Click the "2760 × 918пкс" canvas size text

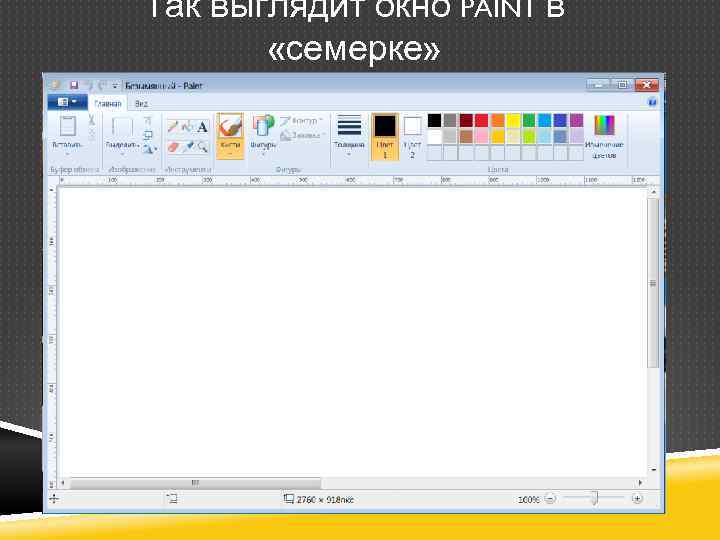tap(325, 500)
